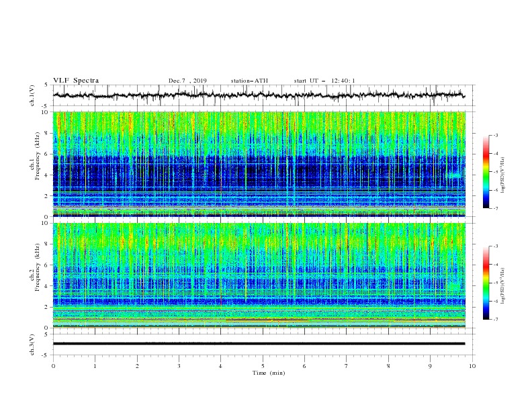The image size is (532, 411).
Task: Click the log(PSD) label beside ch.1 colorbar
Action: 503,175
